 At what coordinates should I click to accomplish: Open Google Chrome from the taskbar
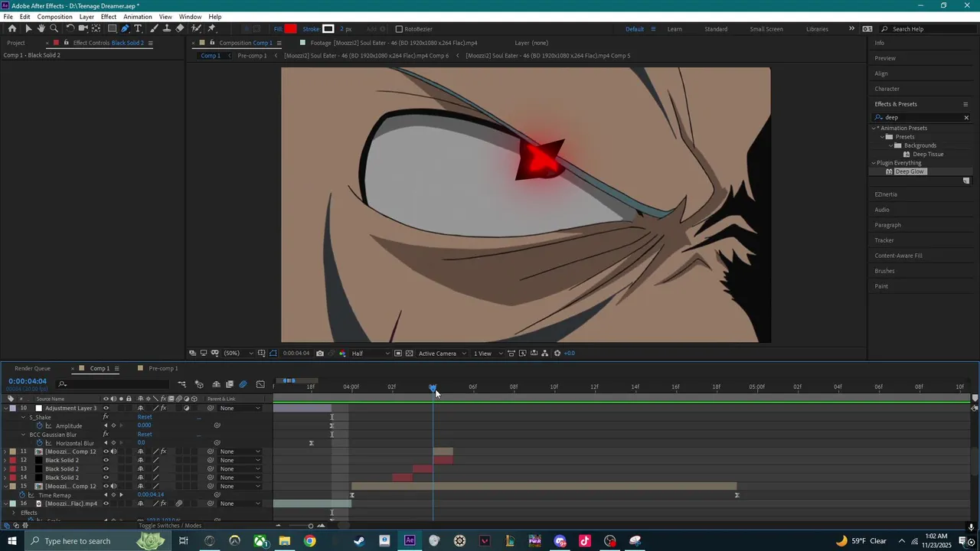[x=309, y=541]
